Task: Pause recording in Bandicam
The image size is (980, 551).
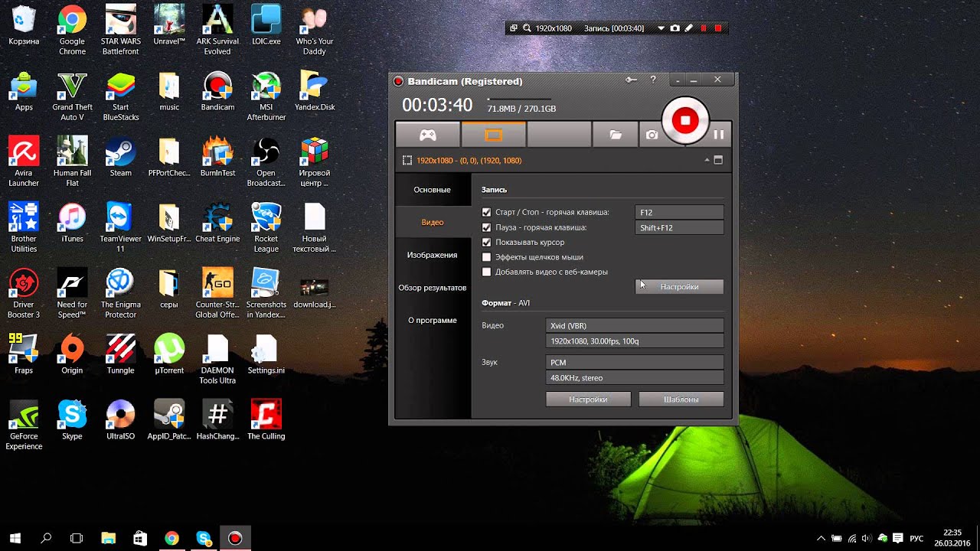Action: pyautogui.click(x=718, y=135)
